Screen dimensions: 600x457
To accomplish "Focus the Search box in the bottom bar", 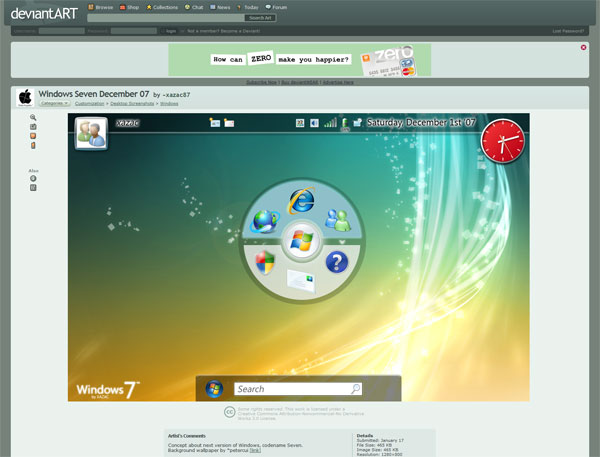I will click(298, 389).
